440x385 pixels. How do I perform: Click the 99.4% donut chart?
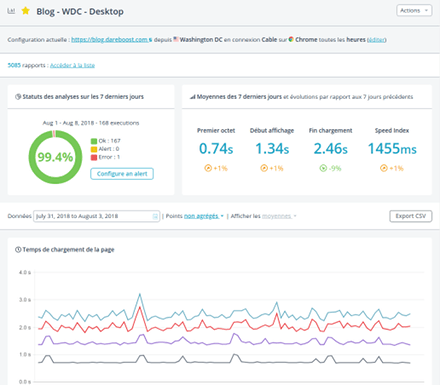point(55,157)
